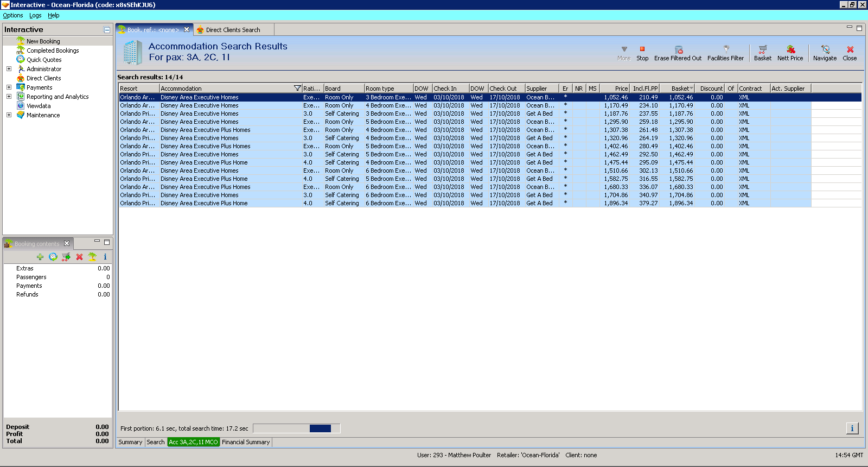Select the result row priced 1,896.34

pos(465,203)
